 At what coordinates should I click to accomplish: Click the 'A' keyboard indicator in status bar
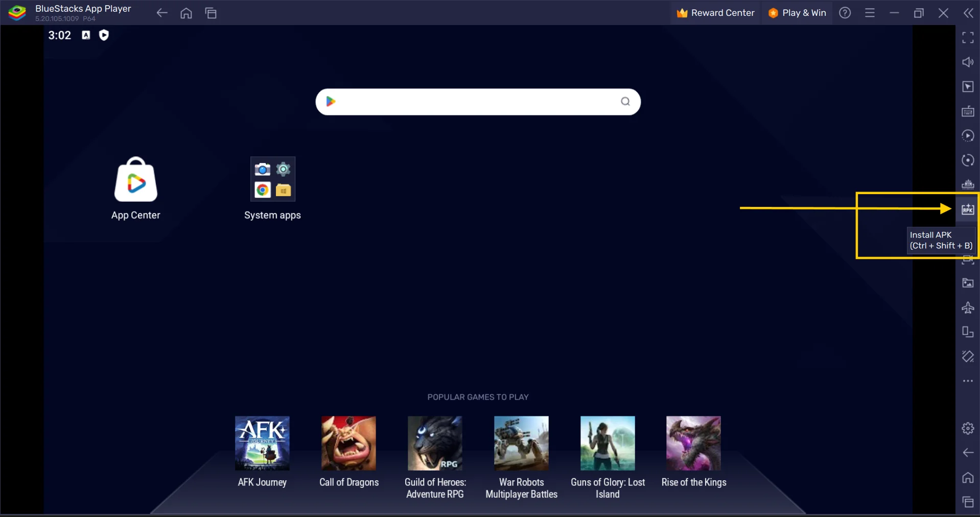click(x=86, y=35)
